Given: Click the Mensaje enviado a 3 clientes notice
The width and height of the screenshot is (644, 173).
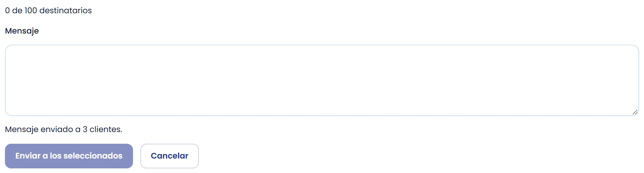Looking at the screenshot, I should 64,129.
